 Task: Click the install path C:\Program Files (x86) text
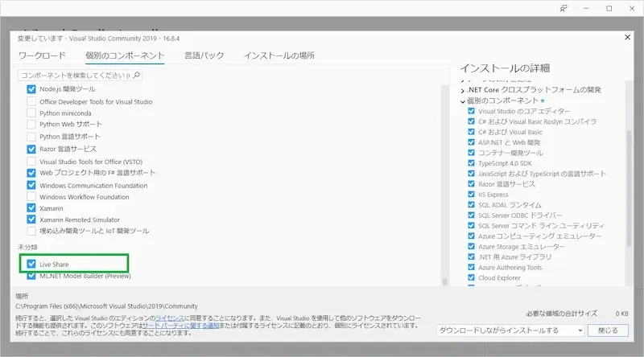pos(106,306)
